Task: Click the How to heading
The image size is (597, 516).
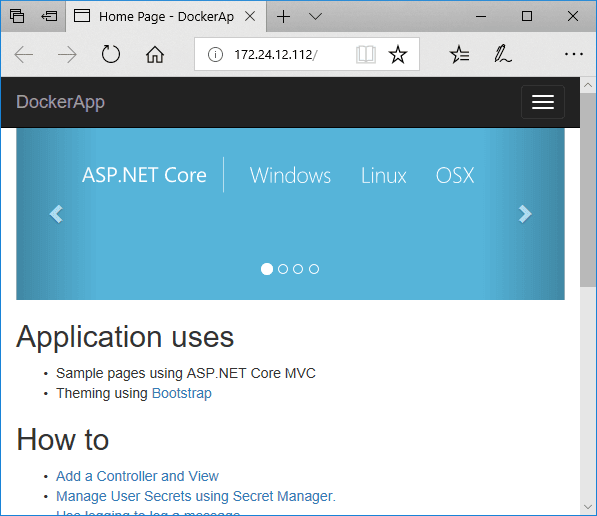Action: pos(63,439)
